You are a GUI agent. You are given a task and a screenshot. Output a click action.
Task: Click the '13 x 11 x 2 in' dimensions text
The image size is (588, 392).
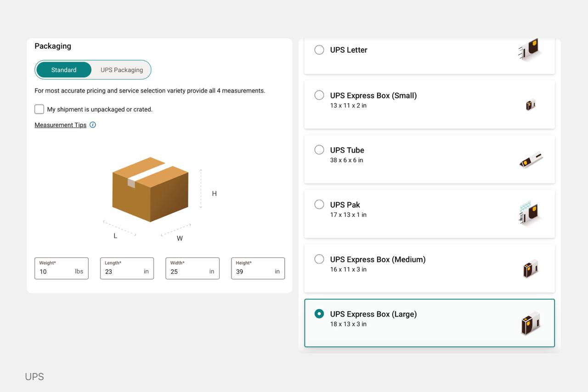pos(348,106)
